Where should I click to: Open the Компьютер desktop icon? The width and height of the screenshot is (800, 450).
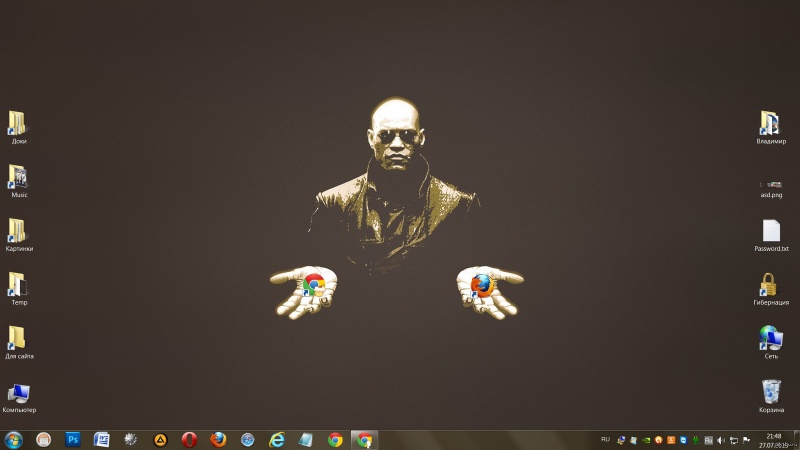point(19,397)
